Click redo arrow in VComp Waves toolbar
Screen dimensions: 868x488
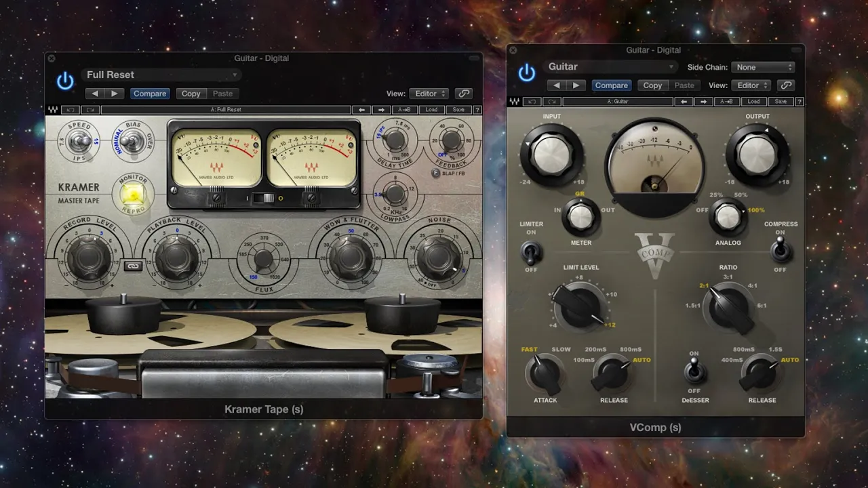(x=551, y=102)
